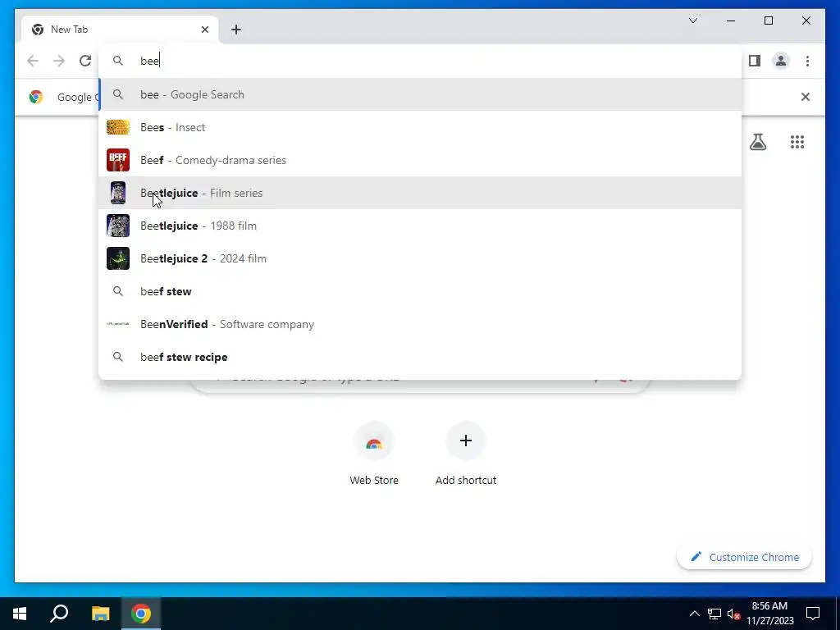Choose 'beef stew recipe' suggestion

420,357
